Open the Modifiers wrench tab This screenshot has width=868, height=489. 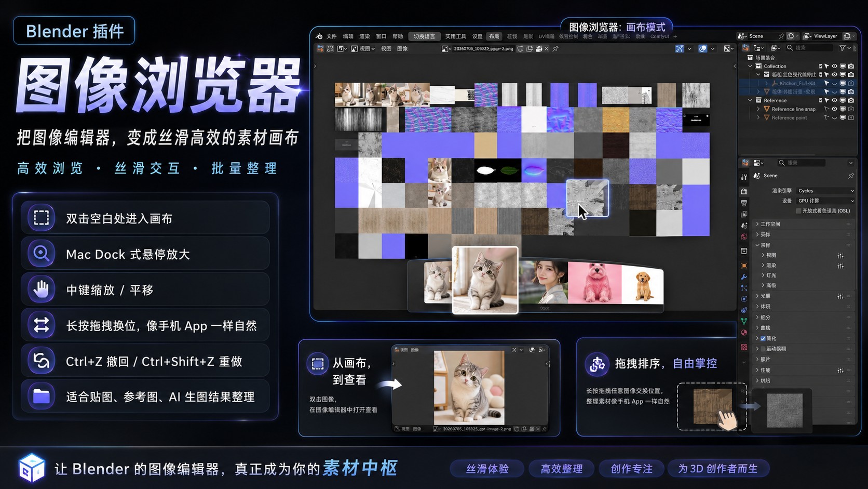tap(744, 276)
